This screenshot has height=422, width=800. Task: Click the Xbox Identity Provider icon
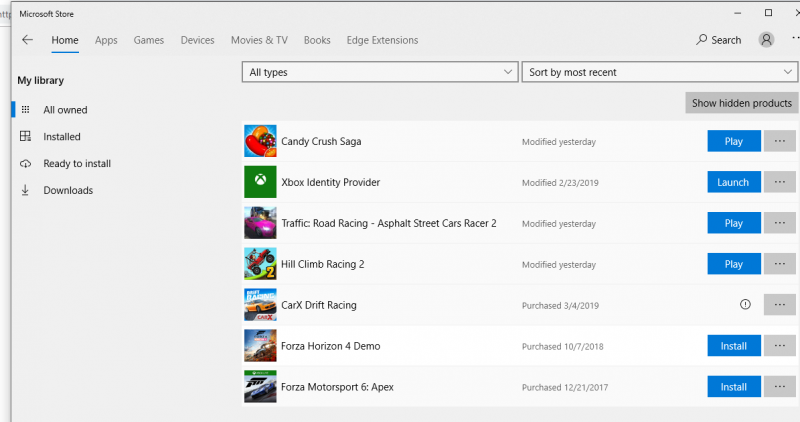click(x=260, y=182)
